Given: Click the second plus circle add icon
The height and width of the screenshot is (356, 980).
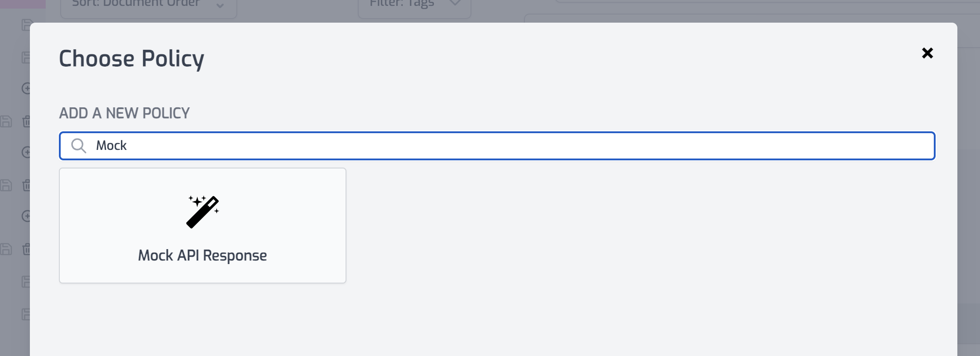Looking at the screenshot, I should [26, 152].
